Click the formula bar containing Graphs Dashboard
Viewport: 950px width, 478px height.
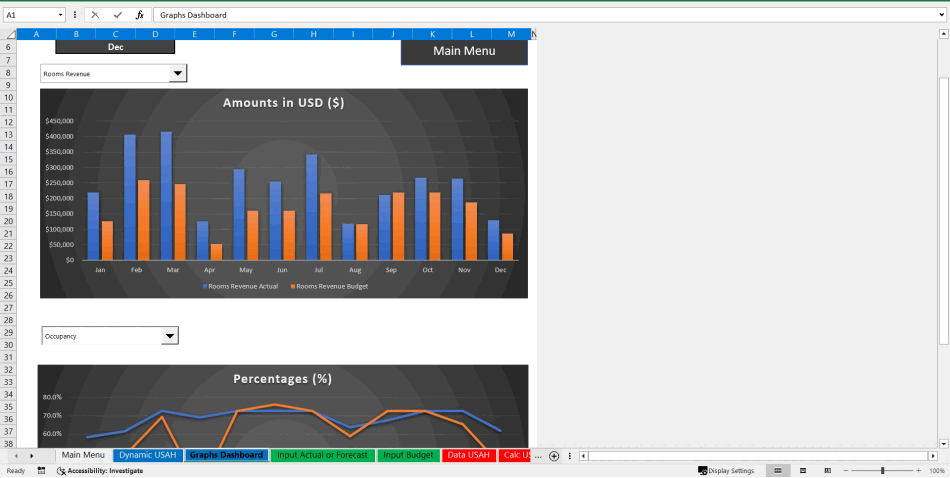[545, 15]
